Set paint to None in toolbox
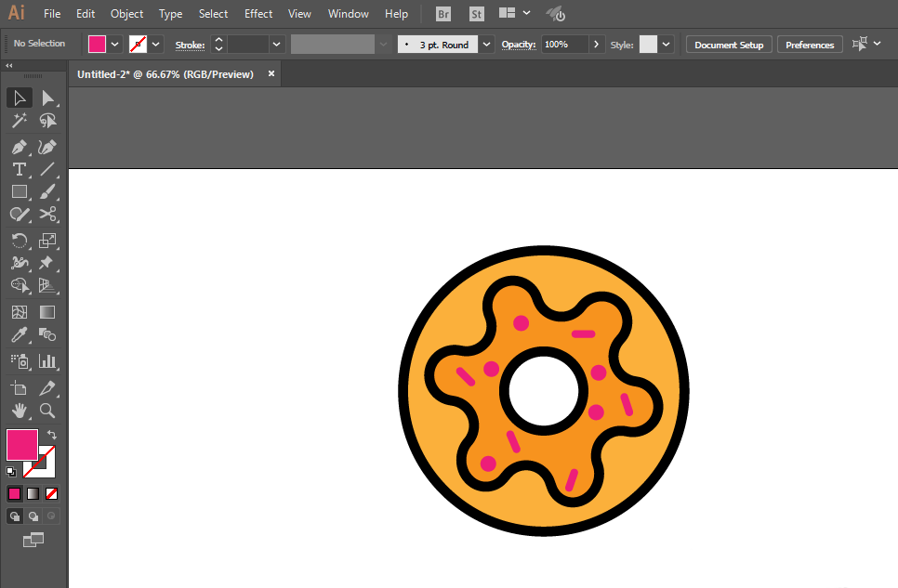Image resolution: width=898 pixels, height=588 pixels. point(52,493)
